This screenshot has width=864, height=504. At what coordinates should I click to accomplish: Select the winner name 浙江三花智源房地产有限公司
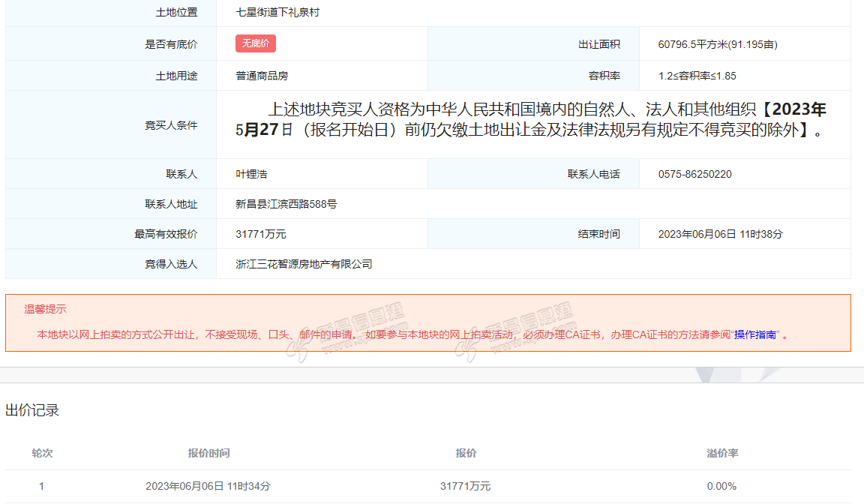point(304,264)
